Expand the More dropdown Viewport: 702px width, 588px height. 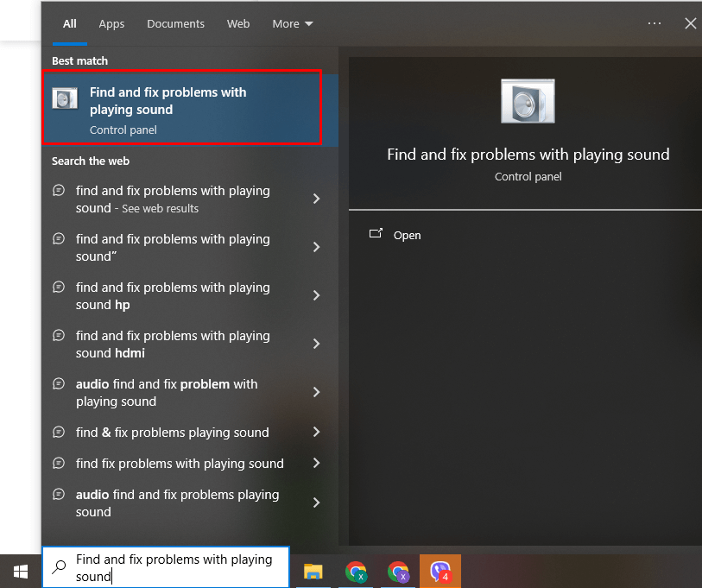pyautogui.click(x=293, y=23)
